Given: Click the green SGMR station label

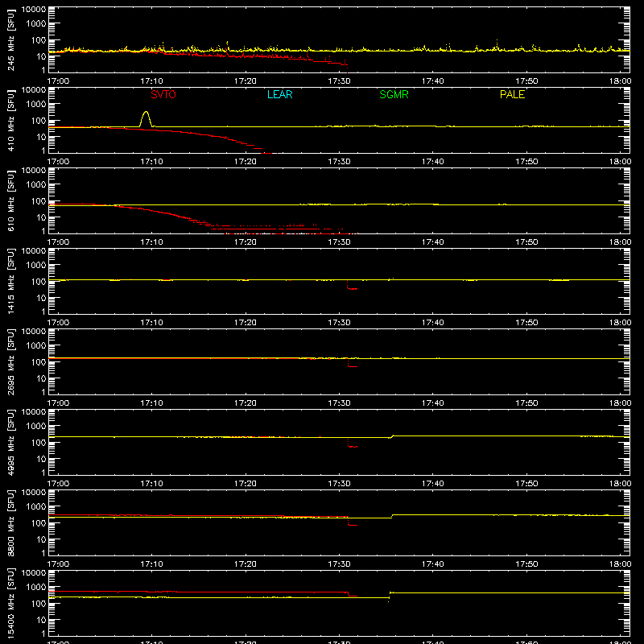Looking at the screenshot, I should point(394,94).
